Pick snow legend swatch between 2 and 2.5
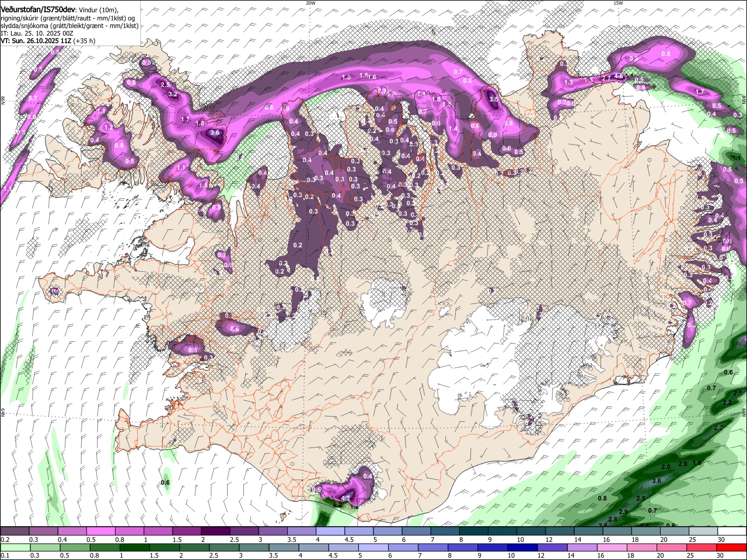This screenshot has height=560, width=747. 215,531
